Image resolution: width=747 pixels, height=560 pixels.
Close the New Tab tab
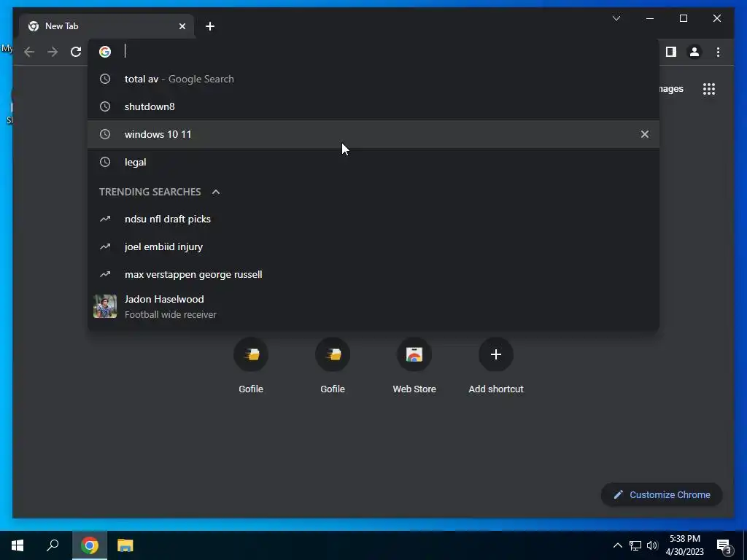point(182,26)
